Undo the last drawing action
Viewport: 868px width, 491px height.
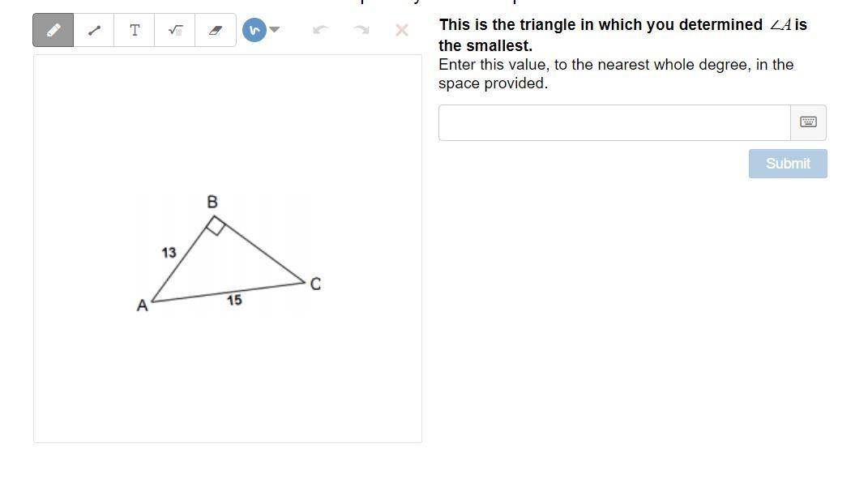pyautogui.click(x=320, y=31)
